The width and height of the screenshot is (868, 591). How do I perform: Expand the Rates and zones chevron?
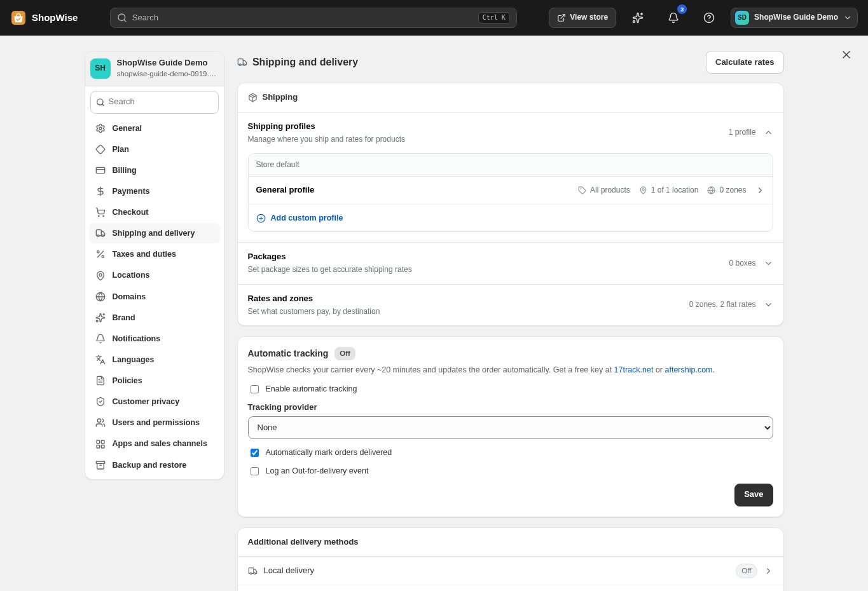tap(768, 304)
